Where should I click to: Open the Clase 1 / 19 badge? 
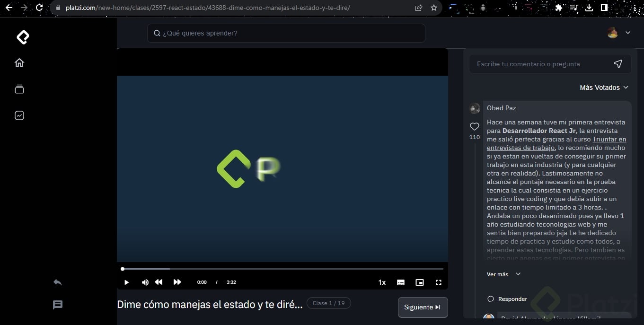coord(329,303)
